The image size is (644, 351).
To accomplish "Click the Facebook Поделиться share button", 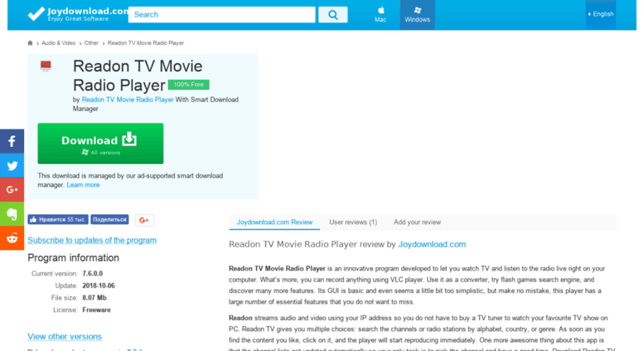I will click(109, 219).
